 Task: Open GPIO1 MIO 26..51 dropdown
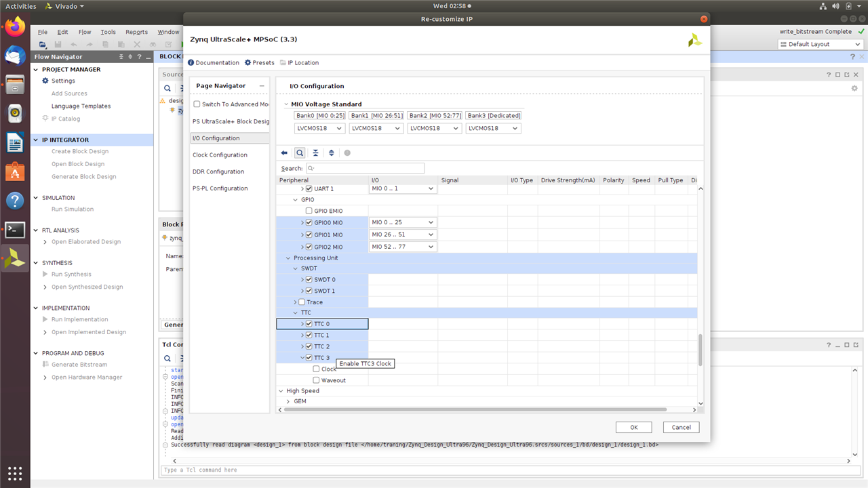click(403, 235)
